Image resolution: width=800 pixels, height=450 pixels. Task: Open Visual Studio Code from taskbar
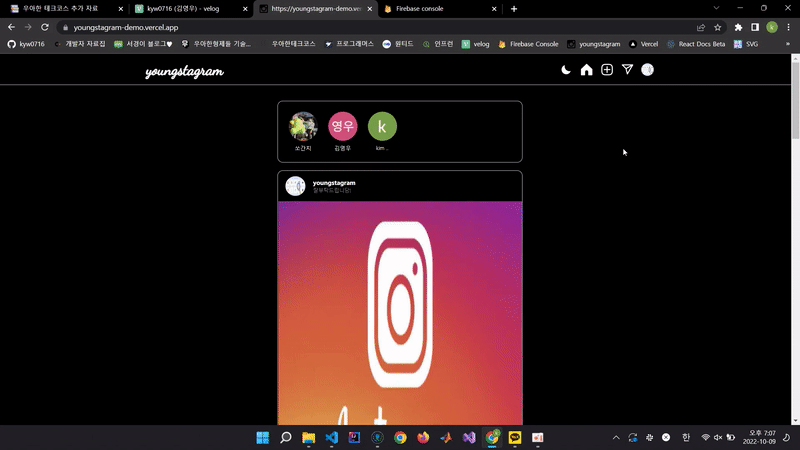pos(332,438)
